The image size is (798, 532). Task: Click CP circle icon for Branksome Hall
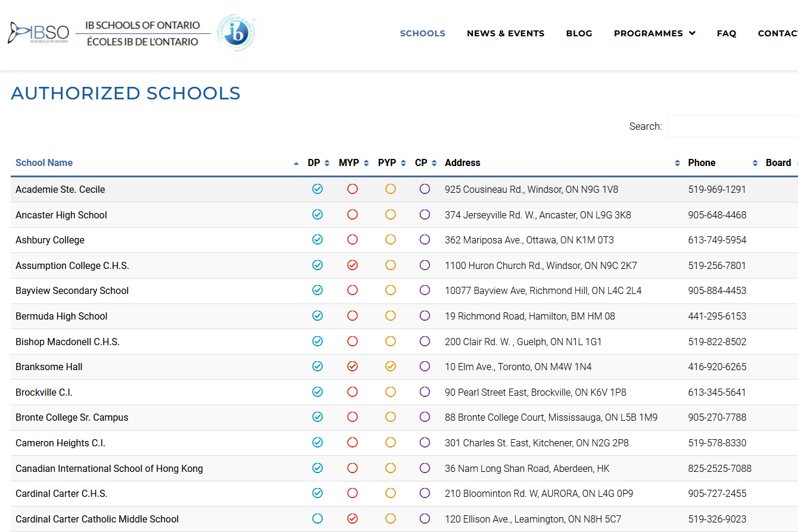click(x=425, y=367)
